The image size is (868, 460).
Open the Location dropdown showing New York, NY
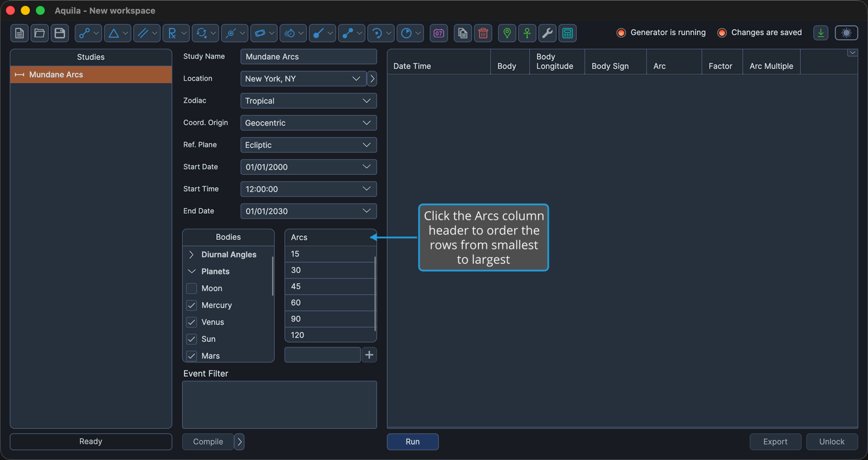coord(303,79)
